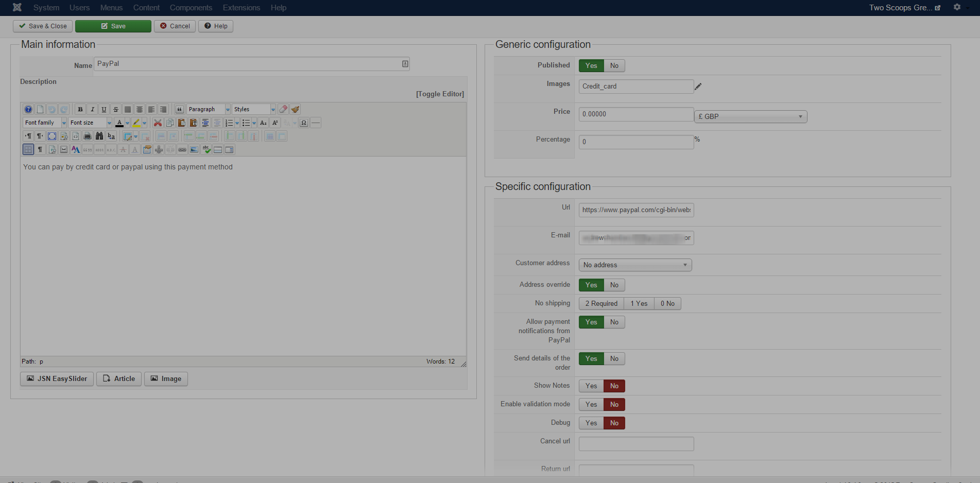
Task: Open the Users menu
Action: [80, 8]
